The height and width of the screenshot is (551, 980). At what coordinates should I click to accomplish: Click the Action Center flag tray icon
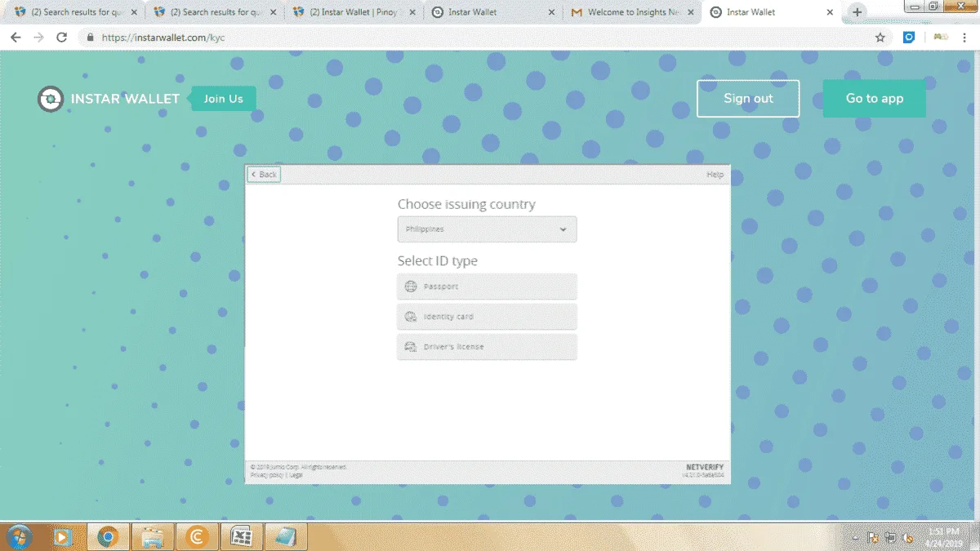[873, 537]
